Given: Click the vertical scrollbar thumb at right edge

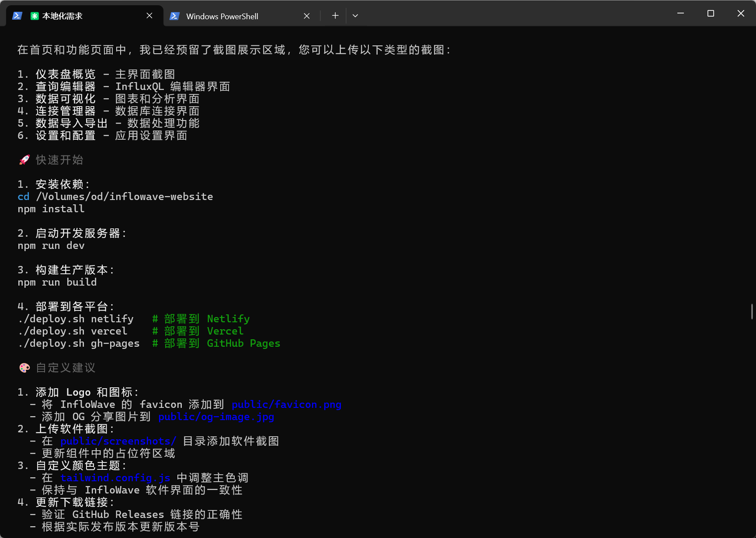Looking at the screenshot, I should point(752,311).
